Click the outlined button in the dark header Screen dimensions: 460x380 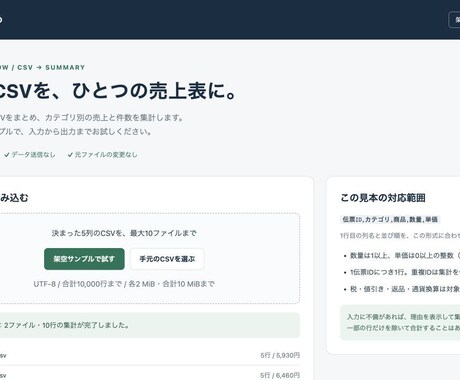point(454,20)
